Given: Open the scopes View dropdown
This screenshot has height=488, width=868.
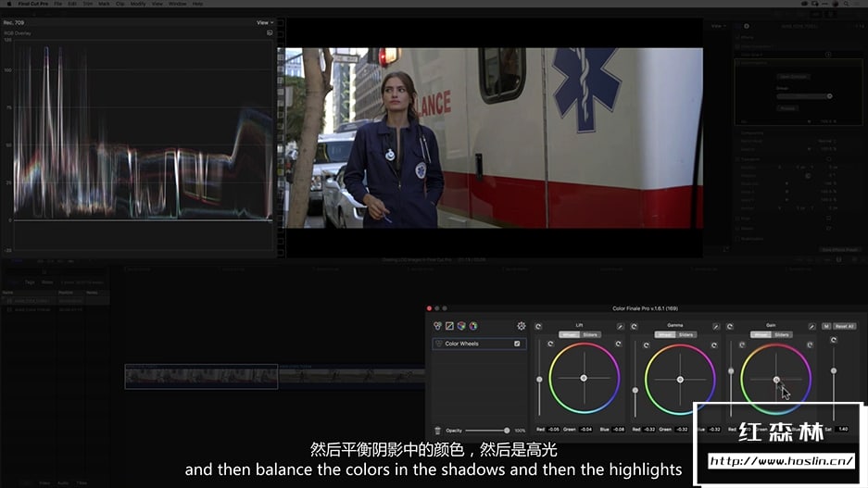Looking at the screenshot, I should 265,22.
